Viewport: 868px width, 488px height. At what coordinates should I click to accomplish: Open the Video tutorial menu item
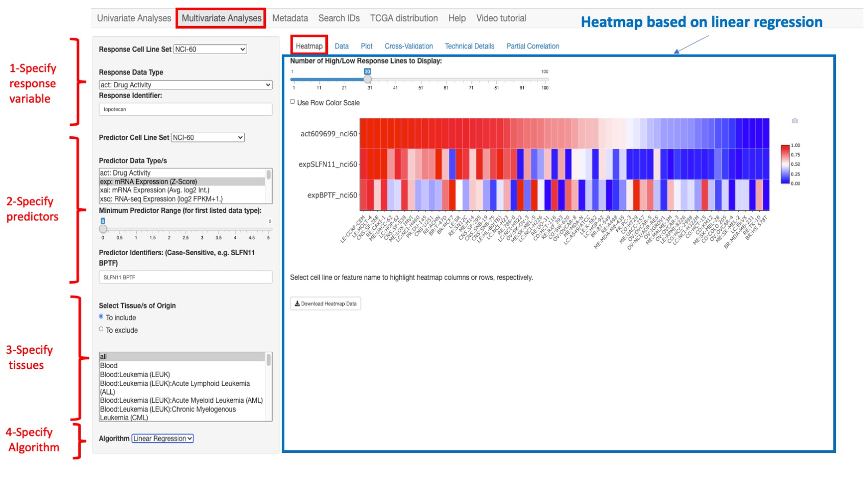pos(501,18)
